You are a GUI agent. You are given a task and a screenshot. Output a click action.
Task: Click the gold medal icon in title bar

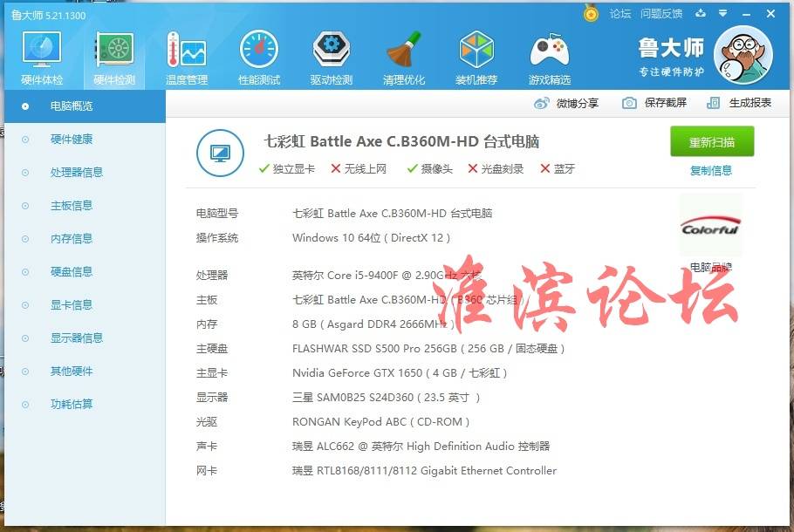click(591, 13)
